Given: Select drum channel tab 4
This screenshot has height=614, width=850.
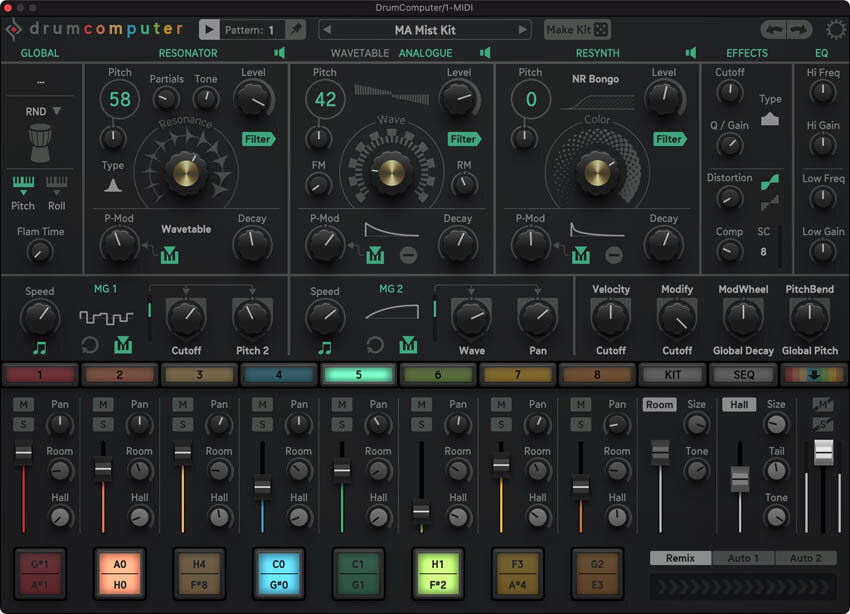Looking at the screenshot, I should (x=279, y=374).
